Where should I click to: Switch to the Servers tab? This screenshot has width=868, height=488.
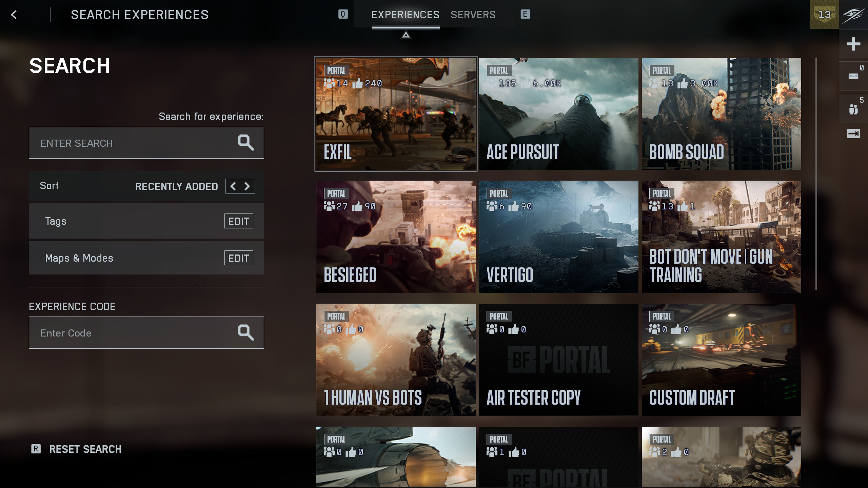(x=473, y=15)
